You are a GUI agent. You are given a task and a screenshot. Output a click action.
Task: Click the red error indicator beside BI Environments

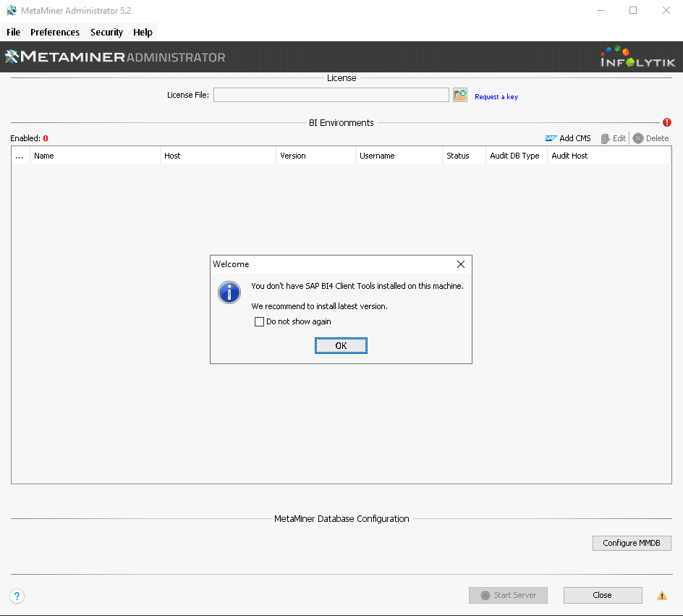[666, 122]
